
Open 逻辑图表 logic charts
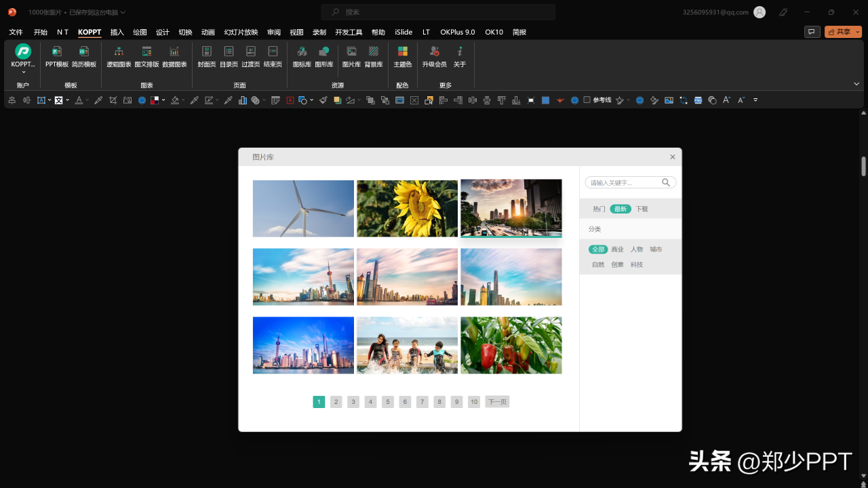119,56
